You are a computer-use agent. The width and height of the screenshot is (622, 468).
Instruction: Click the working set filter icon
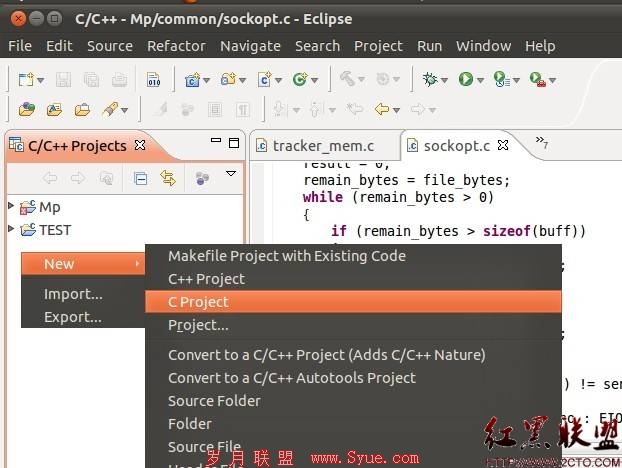click(202, 178)
